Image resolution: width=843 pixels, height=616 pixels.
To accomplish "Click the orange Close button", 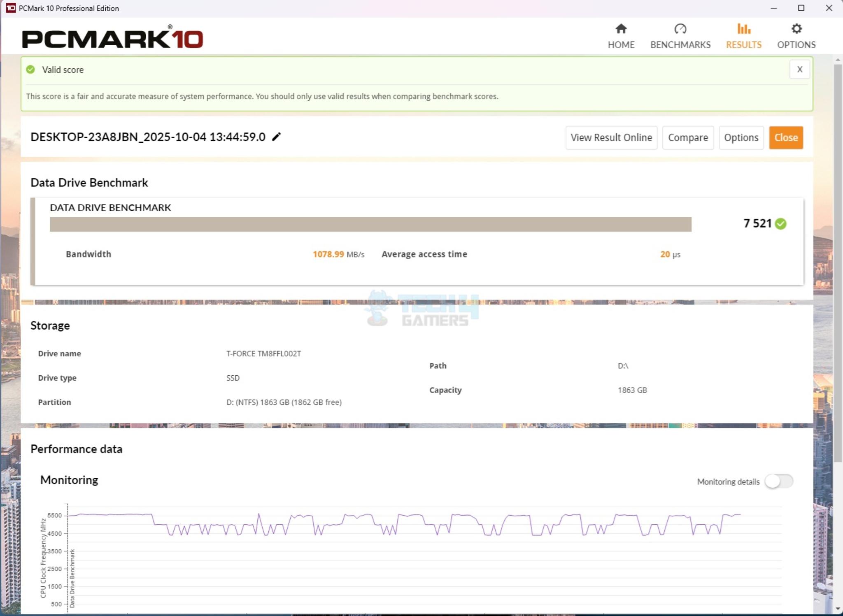I will [785, 137].
